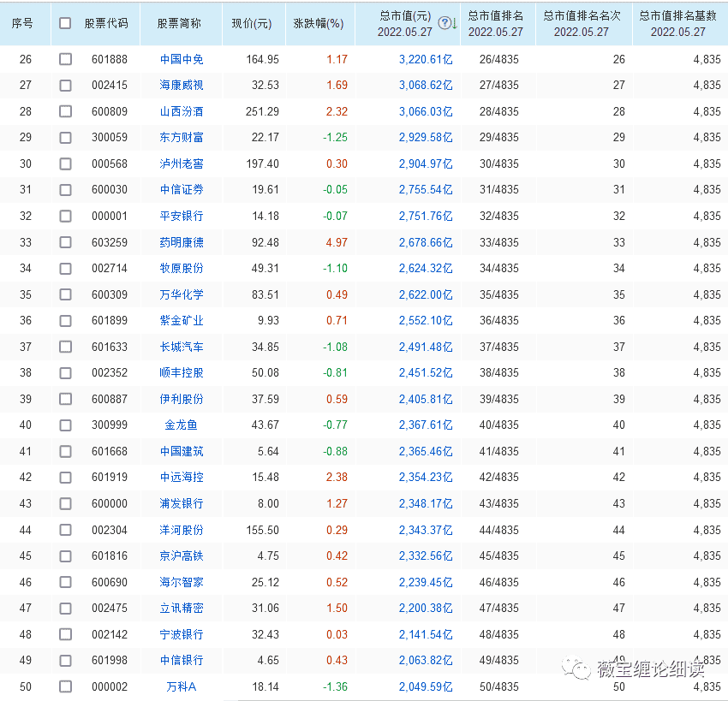Select stock code 601633 in the table
This screenshot has height=701, width=728.
(110, 347)
